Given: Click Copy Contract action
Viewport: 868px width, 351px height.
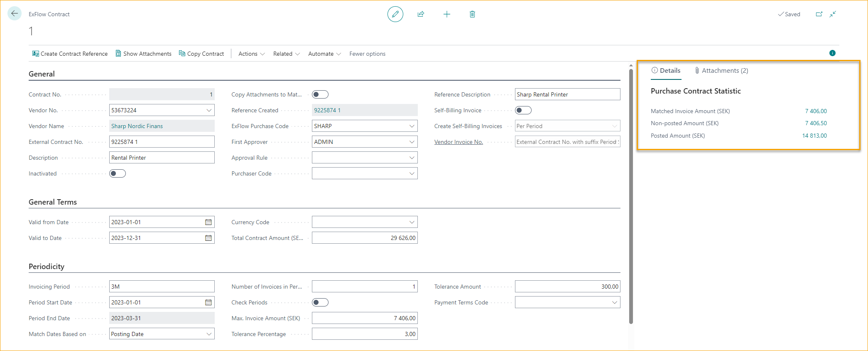Looking at the screenshot, I should pos(201,54).
